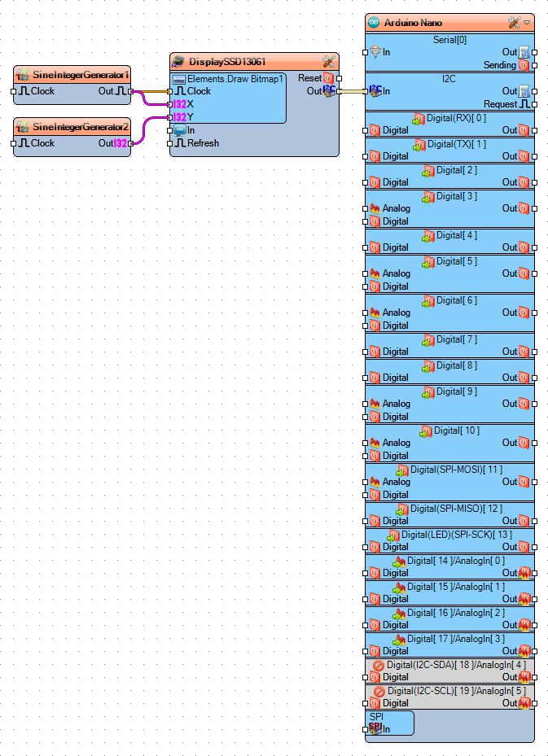Select Digital(I2C-SCL)[ 19 ]/AnalogIn[ 5 ] label
The height and width of the screenshot is (756, 548).
[457, 691]
